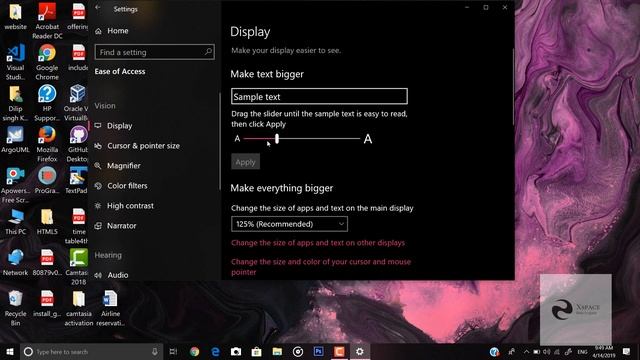Screen dimensions: 640x360
Task: Click the search magnifier in Find a setting
Action: coord(208,52)
